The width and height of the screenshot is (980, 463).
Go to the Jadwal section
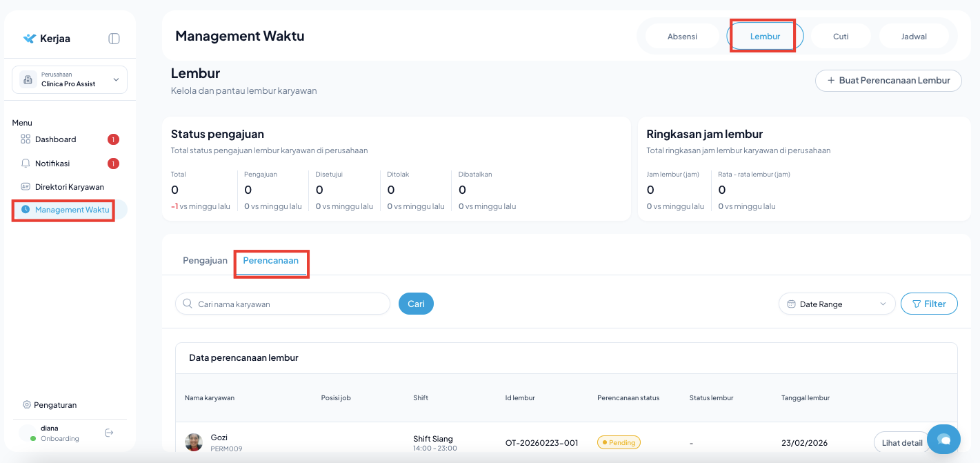click(914, 37)
